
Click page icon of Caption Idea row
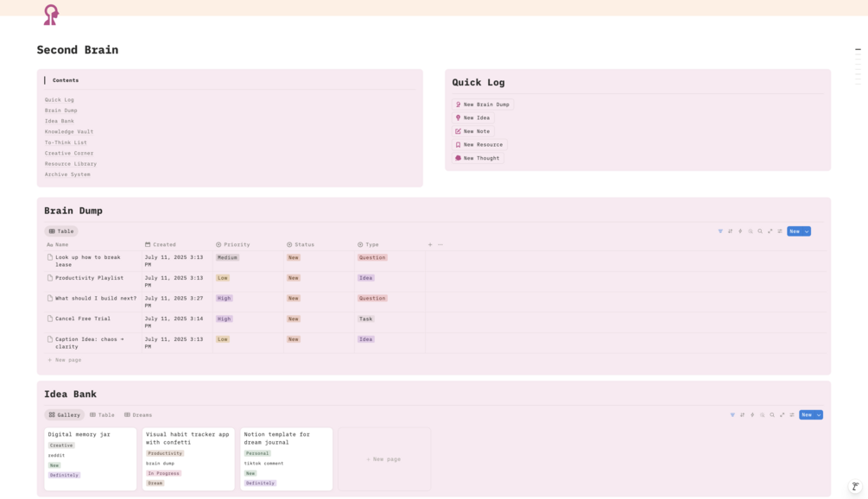coord(50,339)
